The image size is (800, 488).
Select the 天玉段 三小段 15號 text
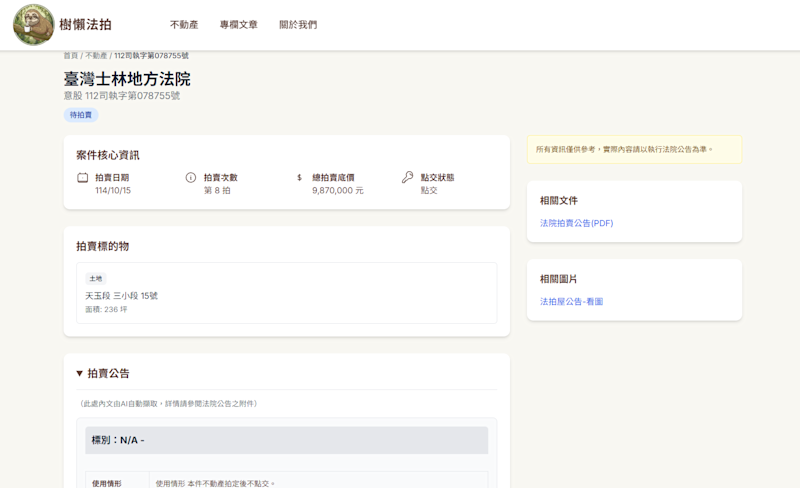pos(121,296)
